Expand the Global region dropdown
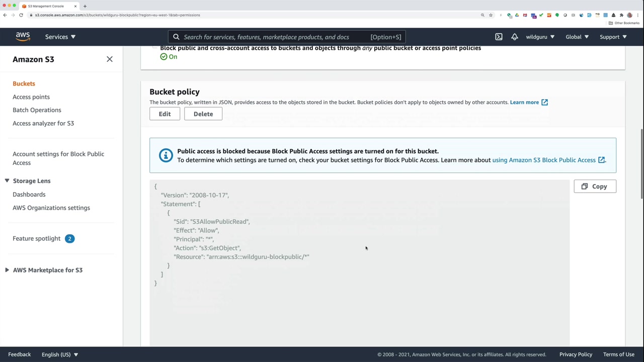Image resolution: width=644 pixels, height=362 pixels. coord(577,37)
